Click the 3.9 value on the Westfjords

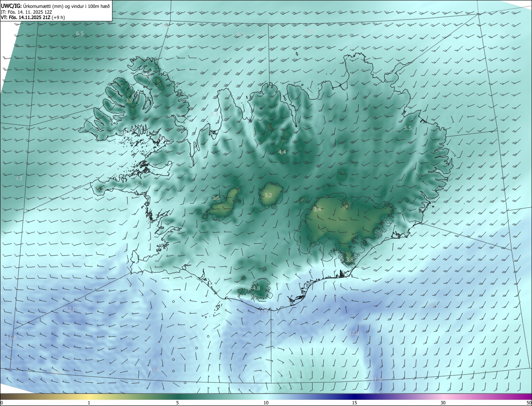pos(129,101)
